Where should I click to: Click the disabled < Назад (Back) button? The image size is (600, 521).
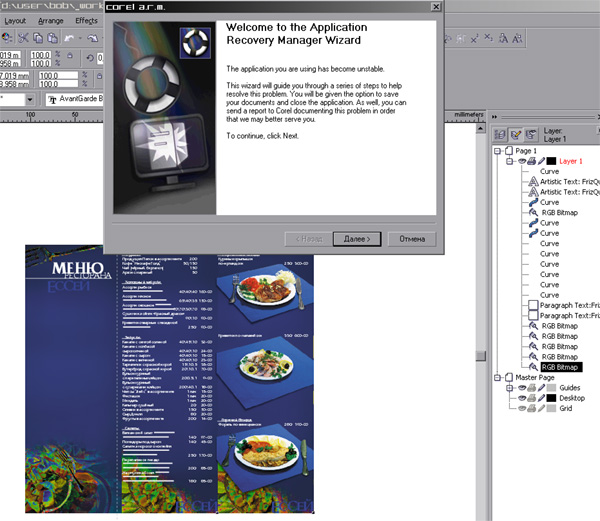tap(309, 239)
